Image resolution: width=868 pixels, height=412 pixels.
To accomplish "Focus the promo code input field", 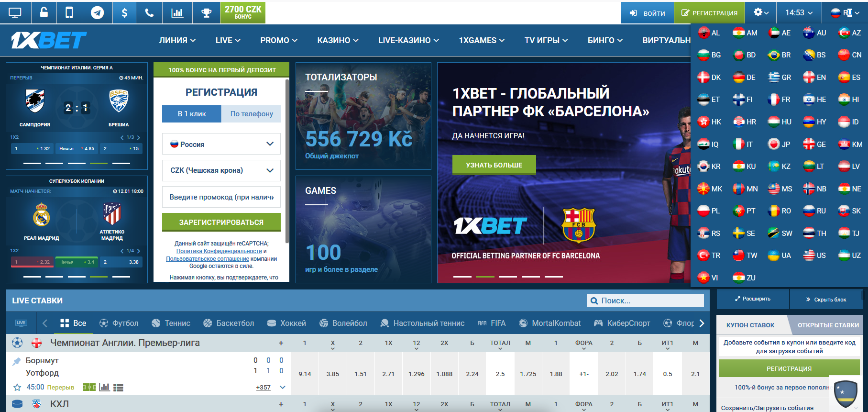I will click(221, 197).
